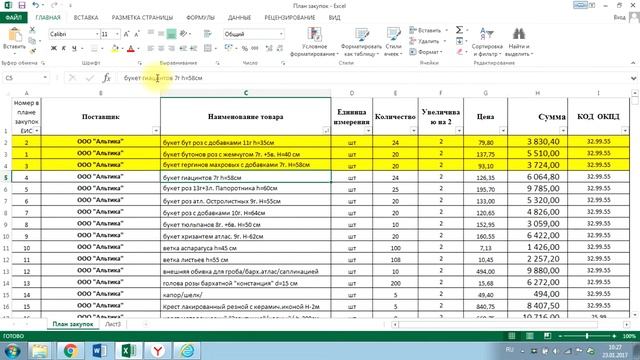This screenshot has height=360, width=640.
Task: Open the ФАЙЛ menu tab
Action: click(13, 18)
